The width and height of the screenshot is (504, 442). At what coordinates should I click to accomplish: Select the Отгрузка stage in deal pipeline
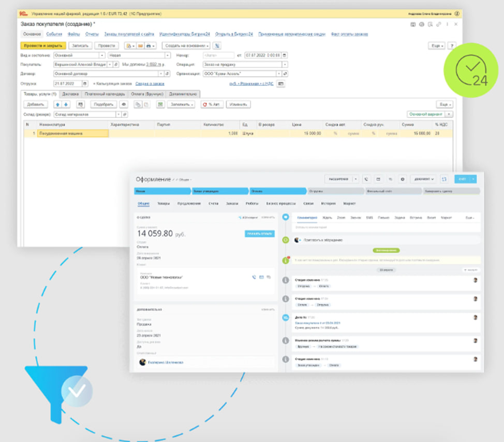click(x=335, y=191)
